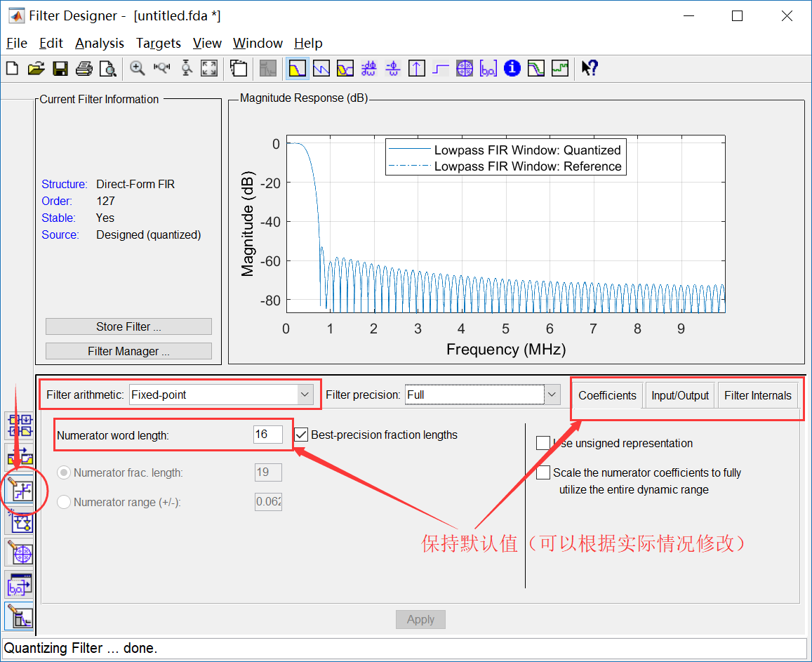Click the magnitude response legend box
Screen dimensions: 812x662
click(x=506, y=157)
